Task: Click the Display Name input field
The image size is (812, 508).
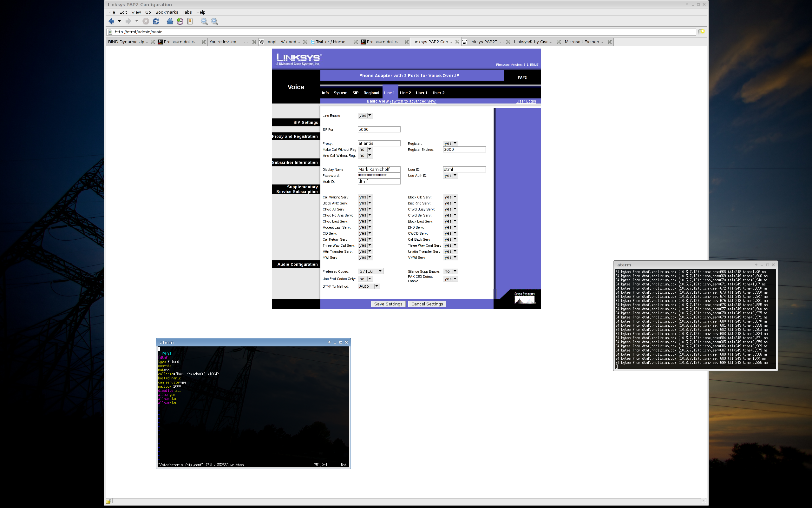Action: pyautogui.click(x=379, y=169)
